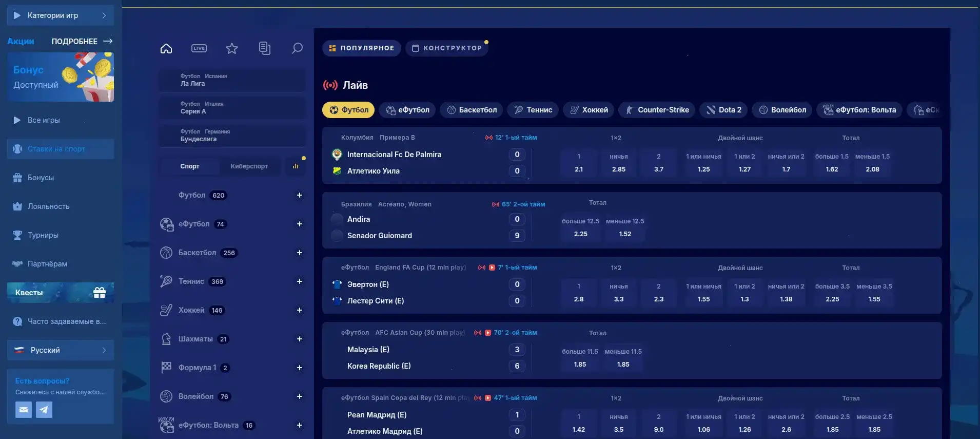This screenshot has height=439, width=980.
Task: Click Подробнее promotions link
Action: point(82,41)
